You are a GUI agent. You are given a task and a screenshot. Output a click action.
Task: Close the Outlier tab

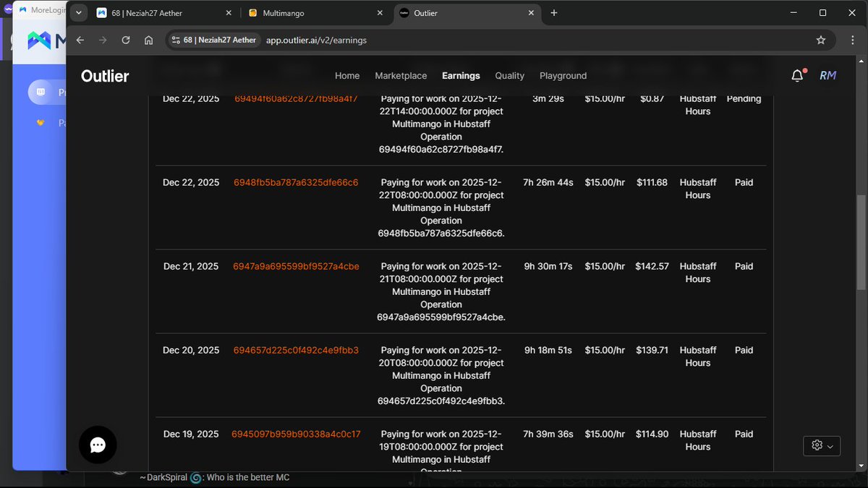(x=532, y=13)
